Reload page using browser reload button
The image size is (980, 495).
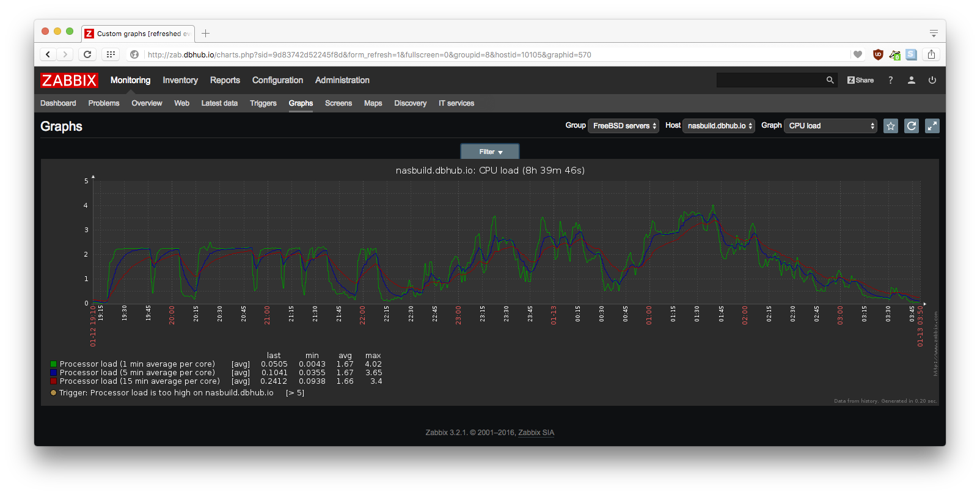click(x=87, y=54)
